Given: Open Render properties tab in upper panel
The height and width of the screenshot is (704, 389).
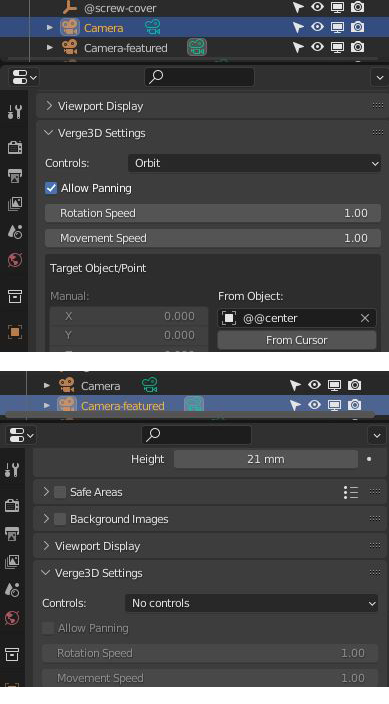Looking at the screenshot, I should (14, 147).
